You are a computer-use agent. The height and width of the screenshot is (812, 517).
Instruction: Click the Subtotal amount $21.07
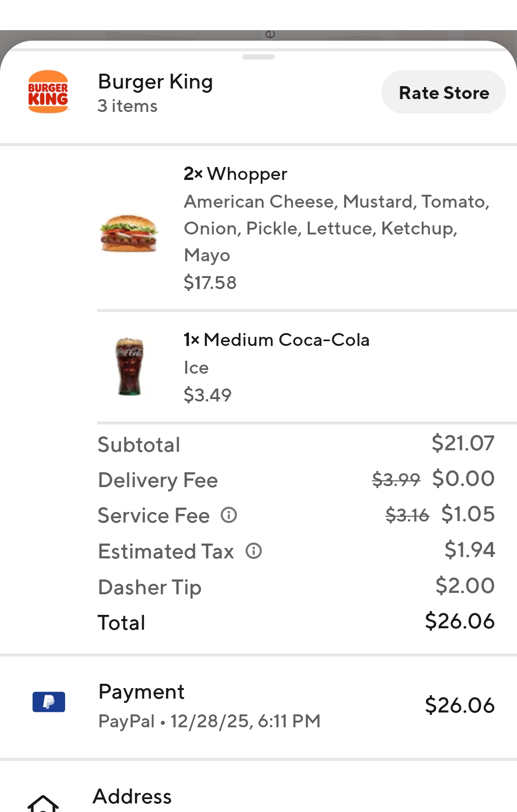462,444
